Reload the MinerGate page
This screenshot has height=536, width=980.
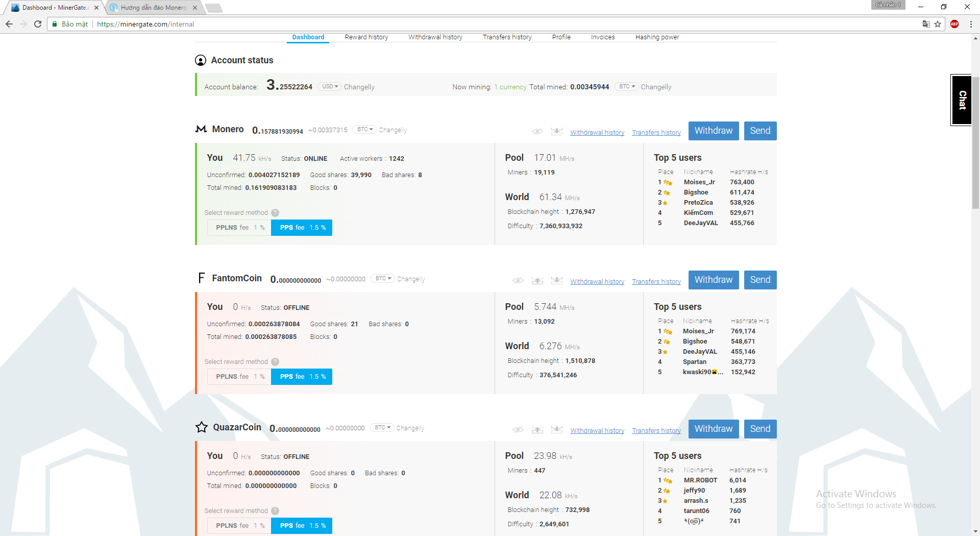(38, 24)
